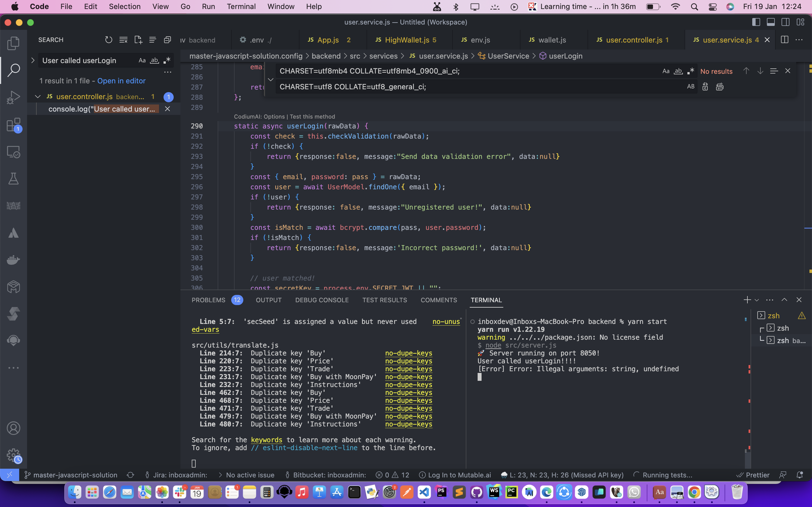Click Replace All icon in find widget
Screen dimensions: 812x507
[720, 87]
